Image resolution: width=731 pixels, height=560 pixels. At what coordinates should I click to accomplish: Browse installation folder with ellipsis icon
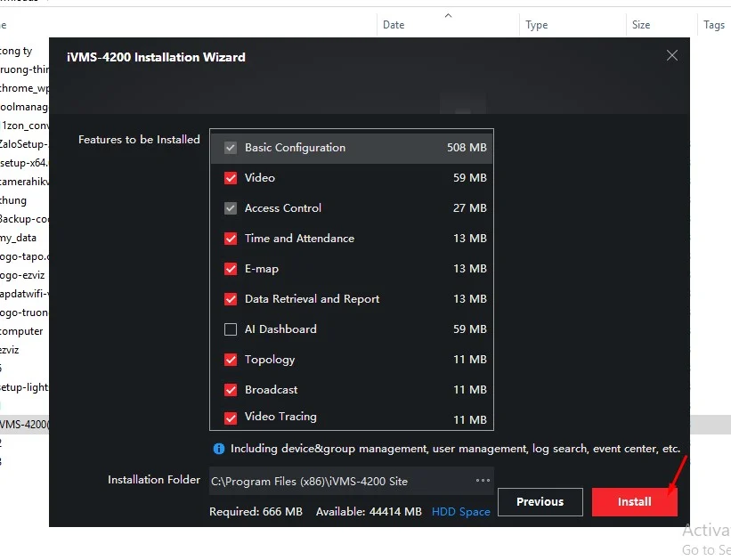483,480
